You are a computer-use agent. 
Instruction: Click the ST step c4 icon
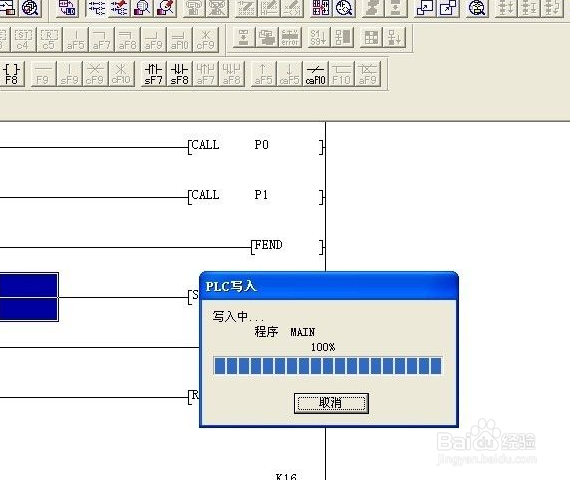point(23,39)
